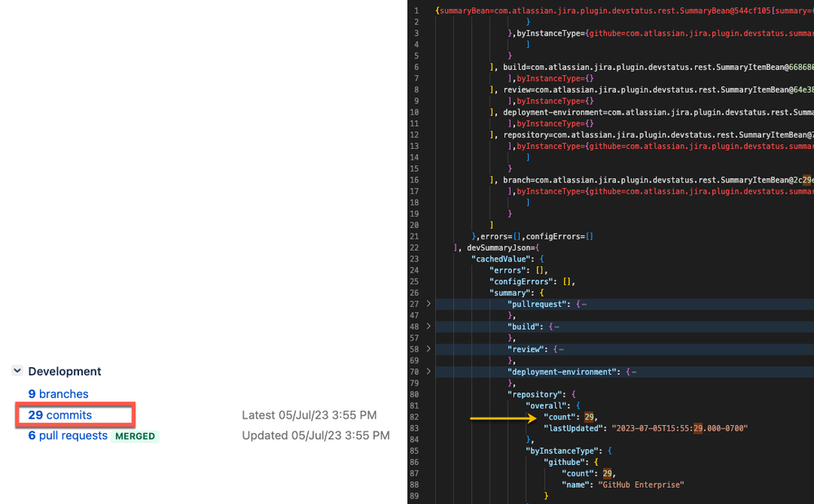This screenshot has height=504, width=814.
Task: Click line number 82 in the editor gutter
Action: coord(414,417)
